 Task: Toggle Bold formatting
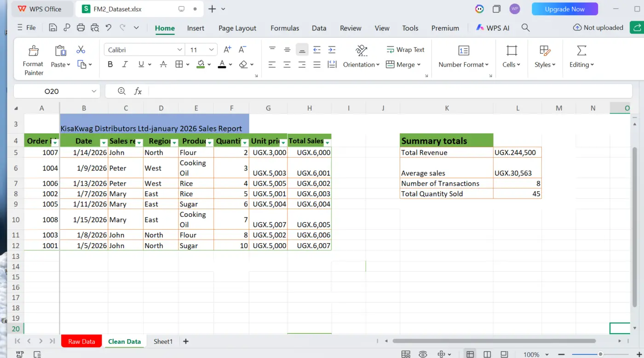coord(110,64)
